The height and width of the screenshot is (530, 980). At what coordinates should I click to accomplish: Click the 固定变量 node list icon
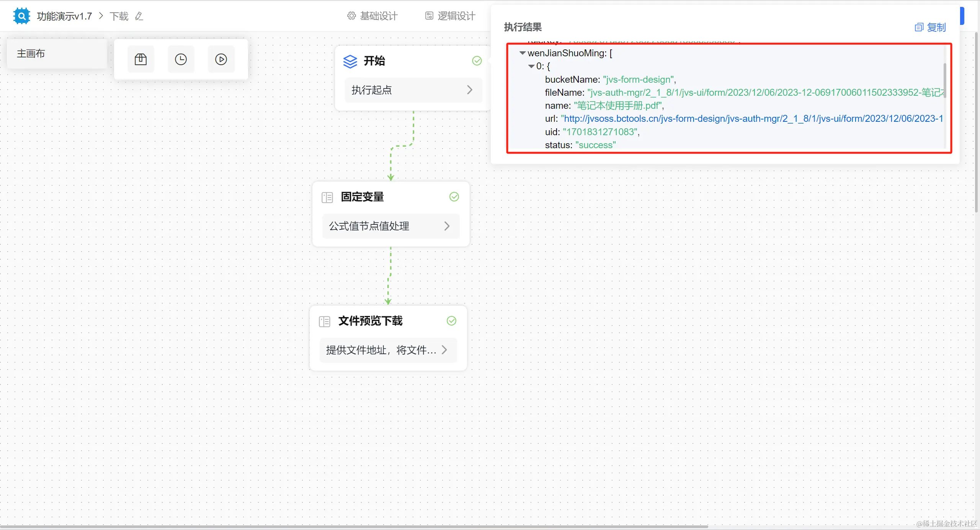coord(327,197)
